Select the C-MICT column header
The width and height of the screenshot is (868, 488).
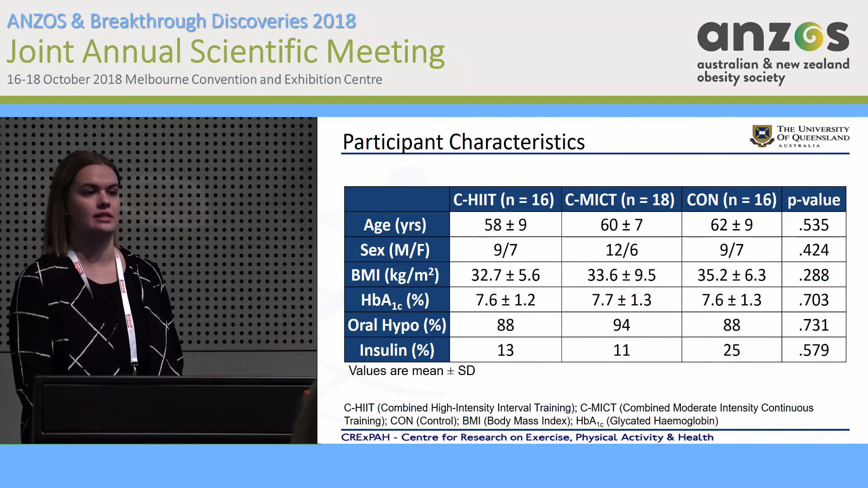(619, 200)
